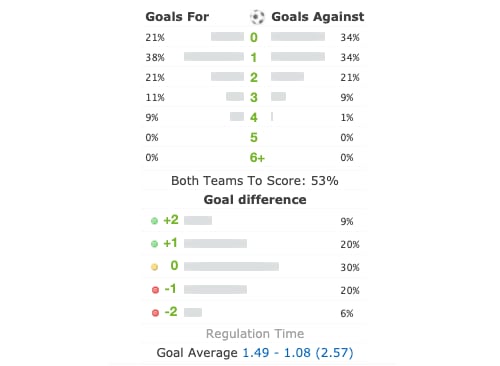500x366 pixels.
Task: Select the 30% goal difference bar
Action: pyautogui.click(x=231, y=266)
